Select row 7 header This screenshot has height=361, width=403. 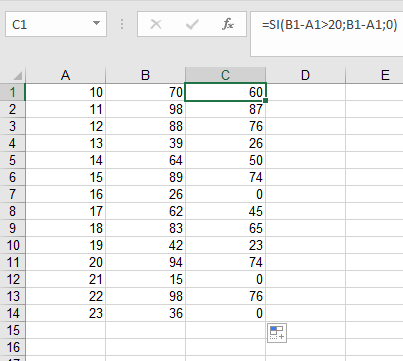(x=12, y=194)
